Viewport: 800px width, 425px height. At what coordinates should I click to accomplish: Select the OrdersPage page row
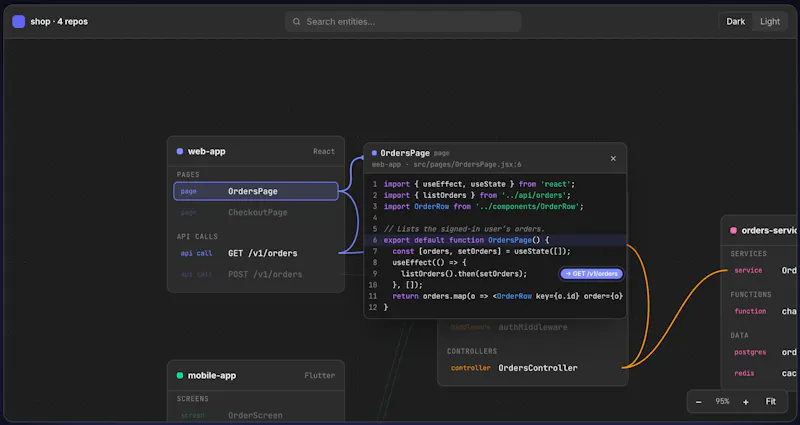(x=256, y=191)
